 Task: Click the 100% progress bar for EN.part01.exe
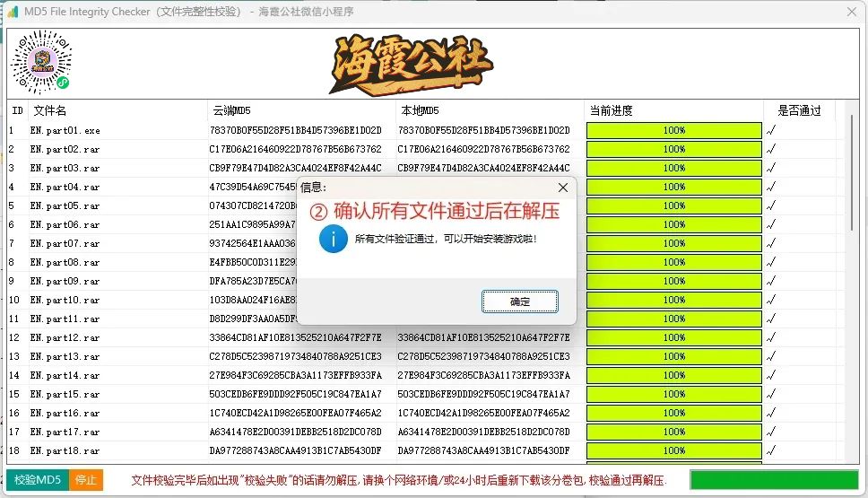673,130
